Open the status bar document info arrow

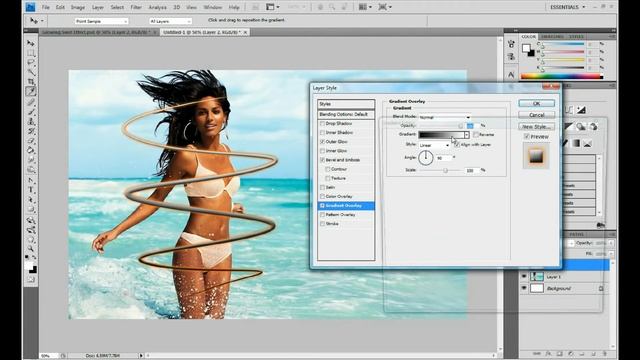(x=141, y=356)
